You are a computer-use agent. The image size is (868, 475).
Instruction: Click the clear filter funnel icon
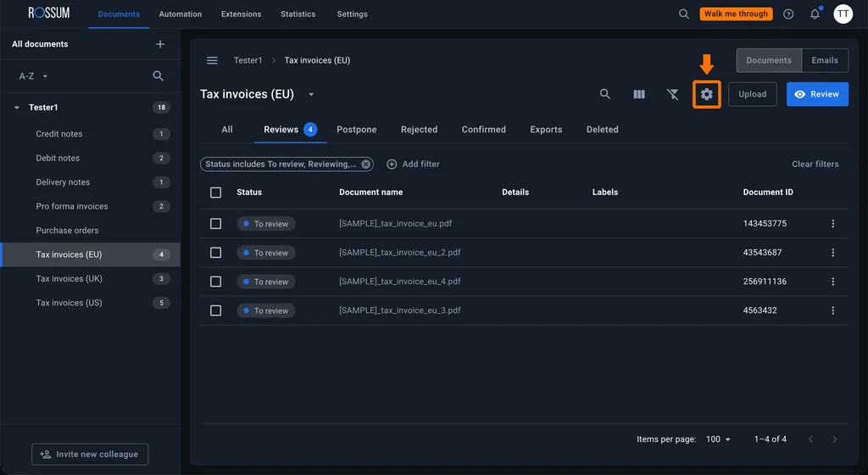coord(672,94)
